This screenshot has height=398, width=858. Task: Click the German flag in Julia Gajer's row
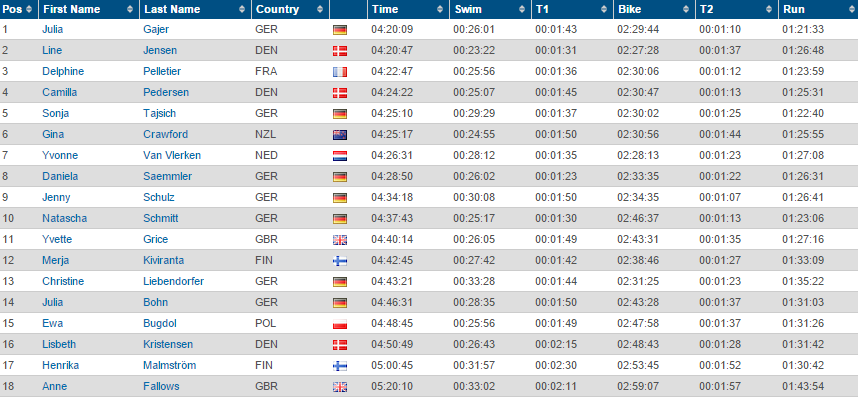[x=340, y=30]
